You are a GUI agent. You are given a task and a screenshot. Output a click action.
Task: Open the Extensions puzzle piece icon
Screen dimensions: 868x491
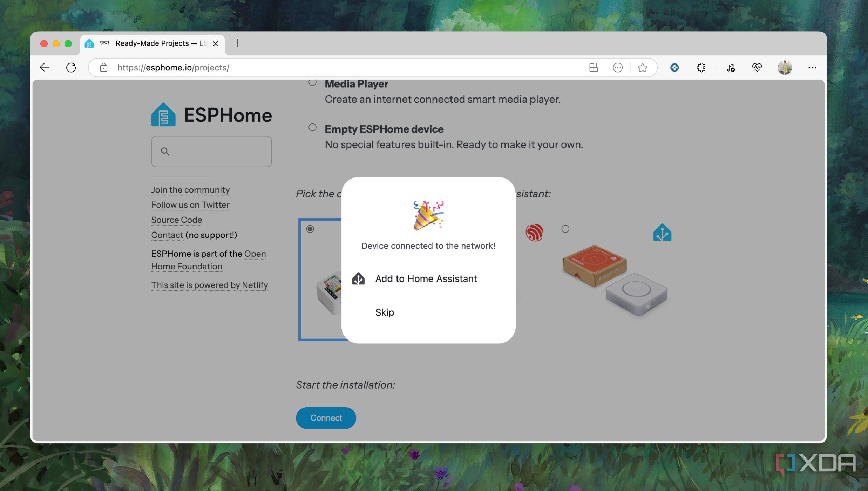coord(701,67)
